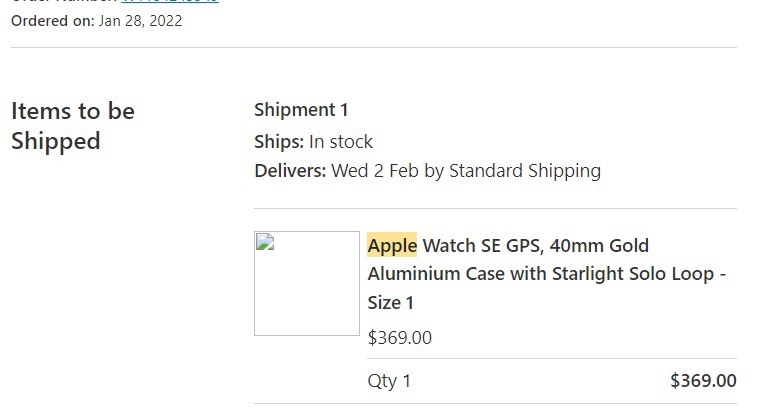Select the Jan 28, 2022 order date
The height and width of the screenshot is (408, 771).
click(140, 21)
